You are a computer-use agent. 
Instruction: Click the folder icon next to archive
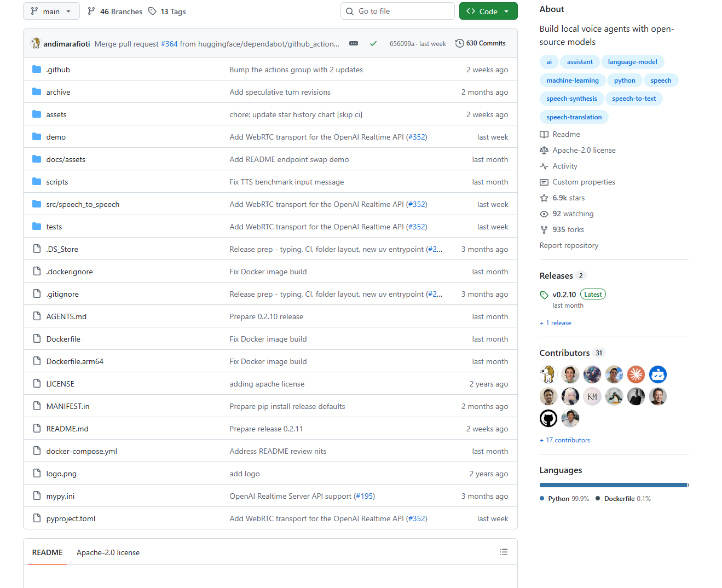[x=37, y=92]
